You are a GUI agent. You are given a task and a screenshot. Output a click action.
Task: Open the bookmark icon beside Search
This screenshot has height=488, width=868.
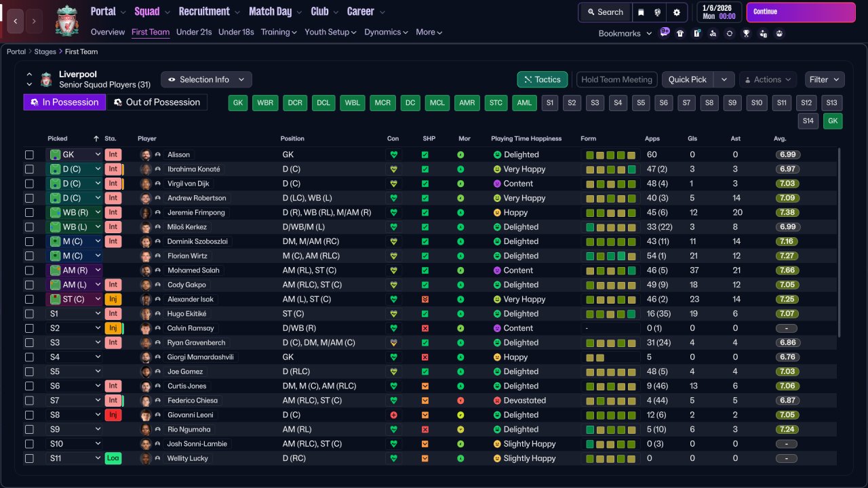pos(641,12)
